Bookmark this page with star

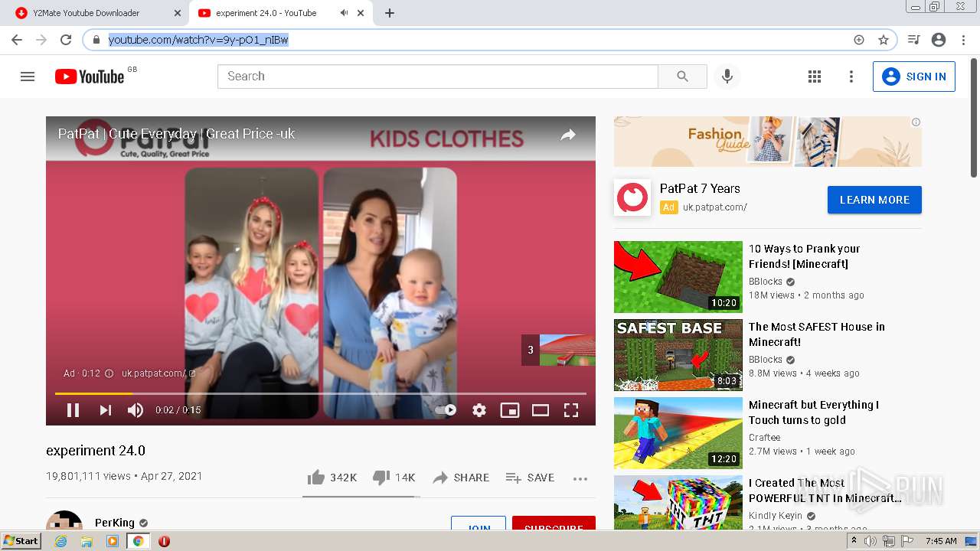coord(884,40)
